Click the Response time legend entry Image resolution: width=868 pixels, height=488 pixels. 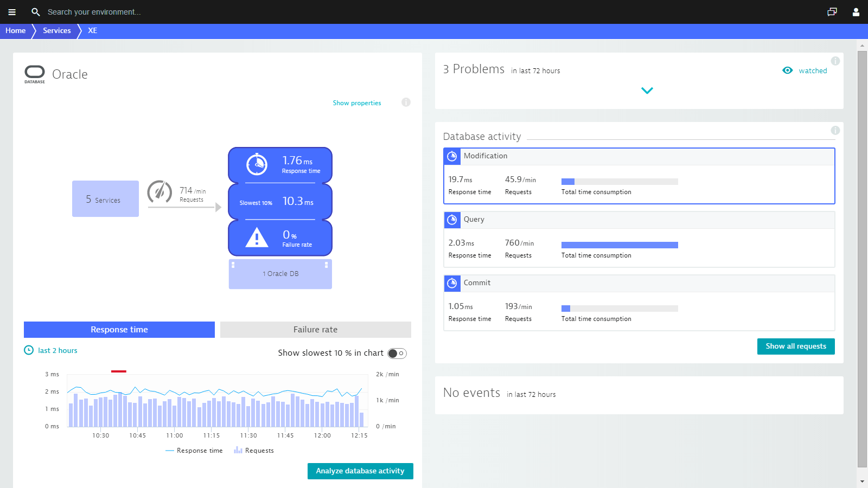[194, 451]
